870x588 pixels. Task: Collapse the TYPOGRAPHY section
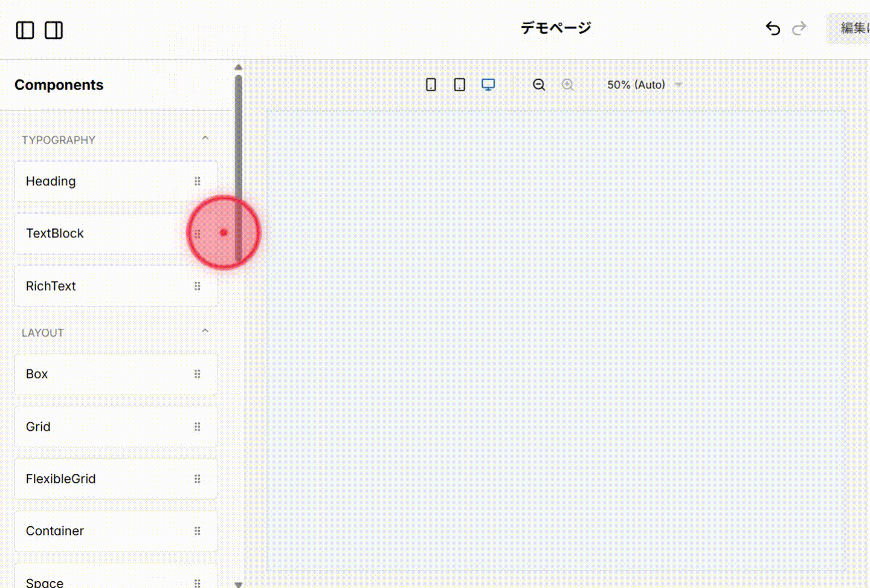tap(205, 138)
